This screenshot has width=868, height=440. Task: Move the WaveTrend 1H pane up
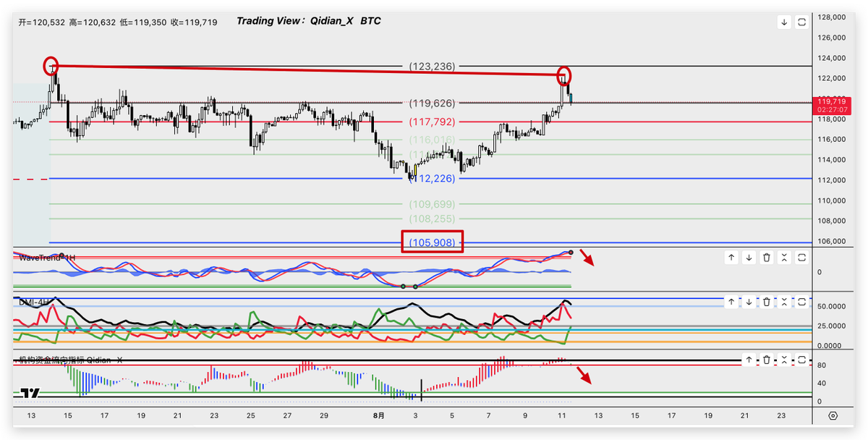tap(731, 258)
